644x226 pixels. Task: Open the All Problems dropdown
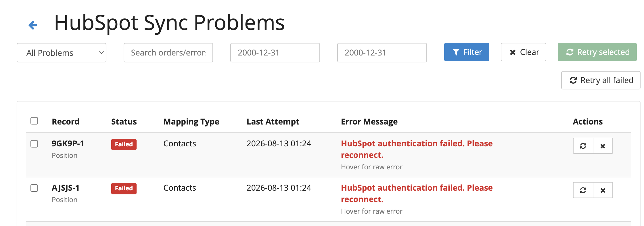[x=62, y=53]
